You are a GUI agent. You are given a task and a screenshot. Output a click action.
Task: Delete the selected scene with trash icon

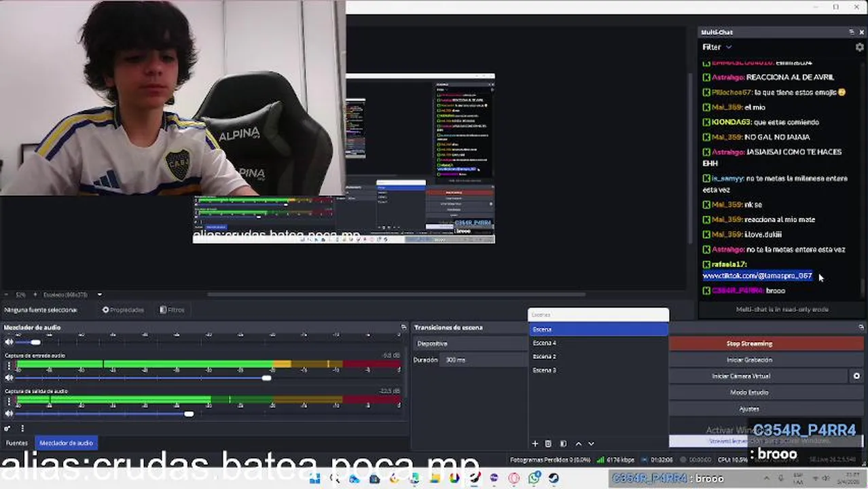(548, 443)
